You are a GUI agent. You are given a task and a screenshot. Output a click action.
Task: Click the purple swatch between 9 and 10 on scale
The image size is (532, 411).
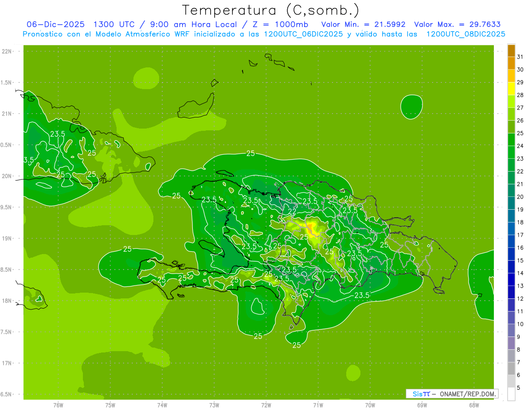coord(511,330)
